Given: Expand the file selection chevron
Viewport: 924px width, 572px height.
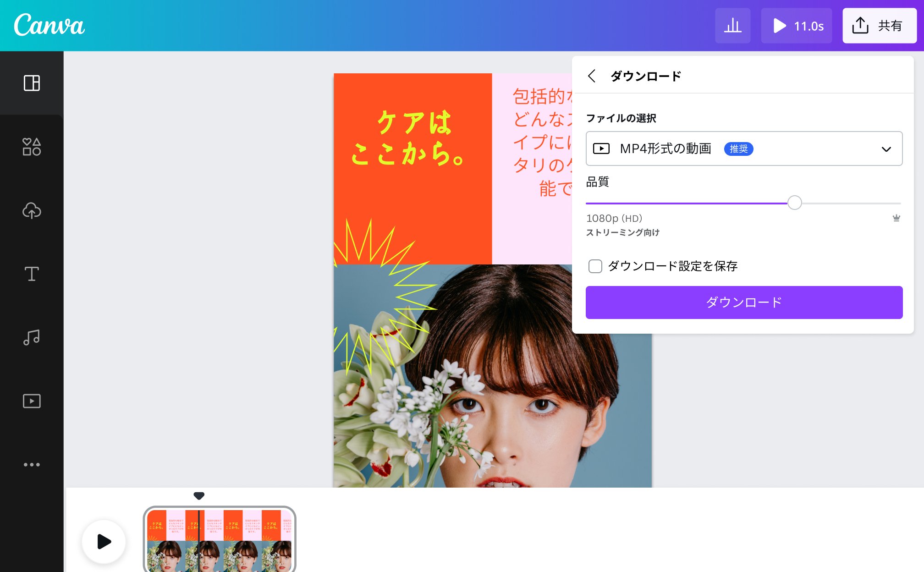Looking at the screenshot, I should coord(887,148).
